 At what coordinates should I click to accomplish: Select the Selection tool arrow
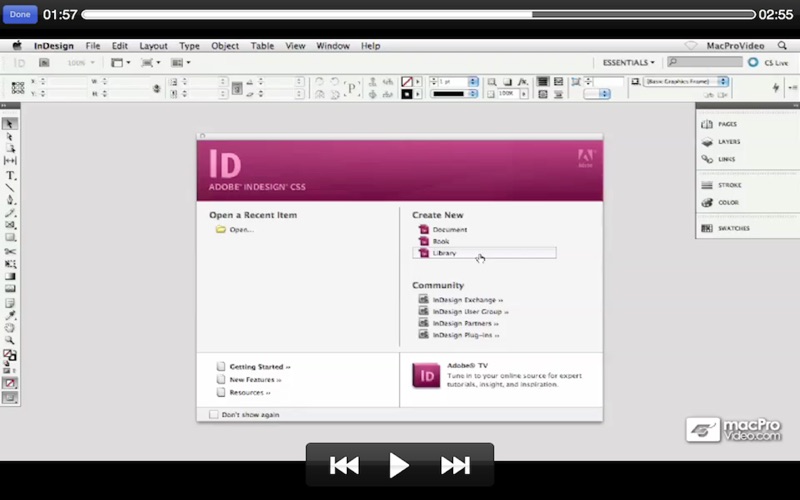(x=10, y=124)
